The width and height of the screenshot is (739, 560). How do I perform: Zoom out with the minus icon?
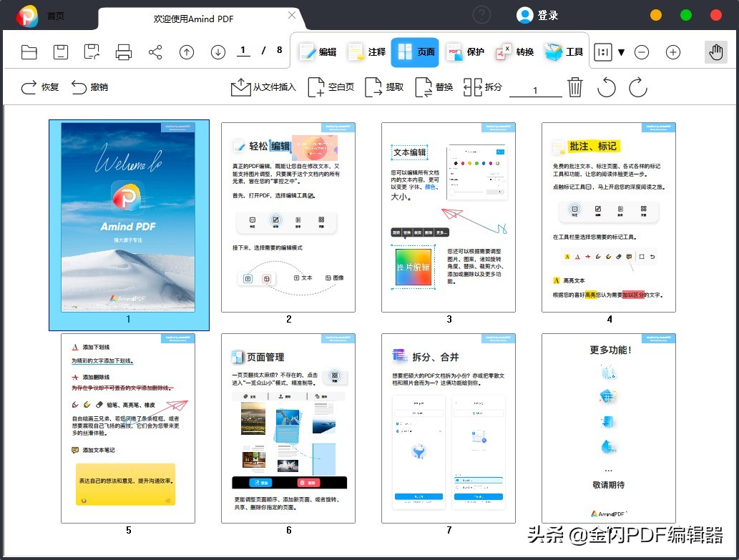pyautogui.click(x=642, y=52)
